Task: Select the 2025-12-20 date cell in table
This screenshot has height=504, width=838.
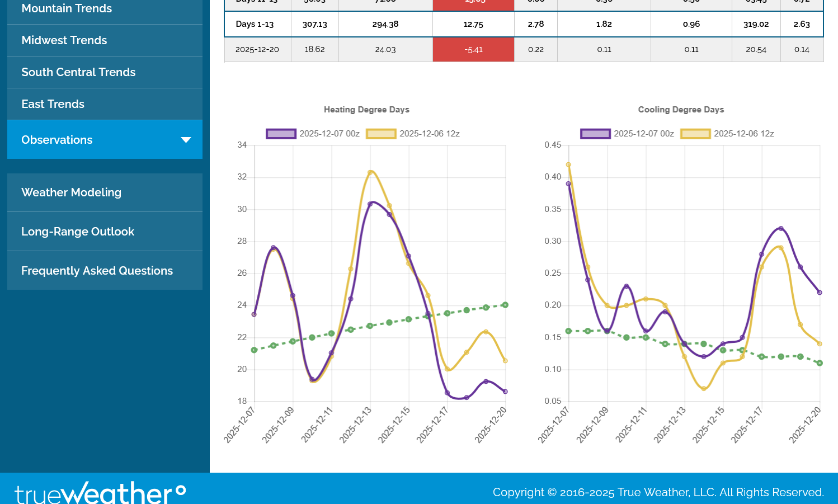Action: pyautogui.click(x=257, y=49)
